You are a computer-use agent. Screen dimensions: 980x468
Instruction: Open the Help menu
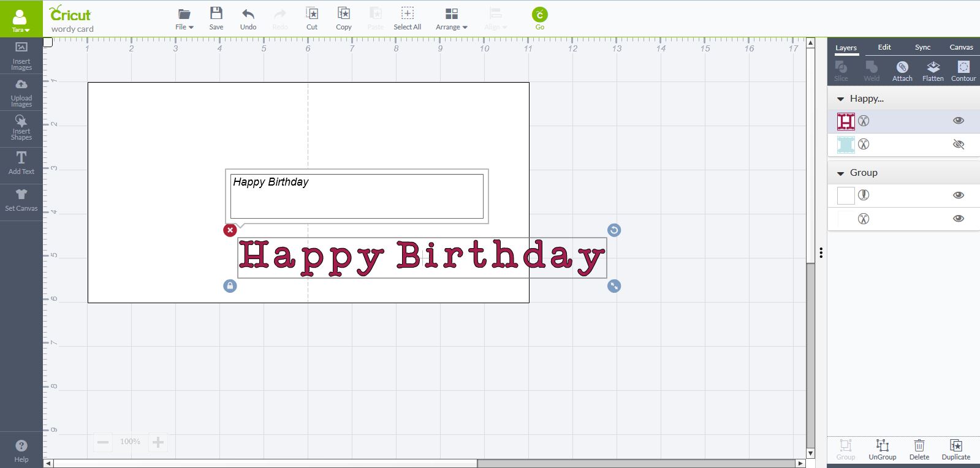point(21,450)
